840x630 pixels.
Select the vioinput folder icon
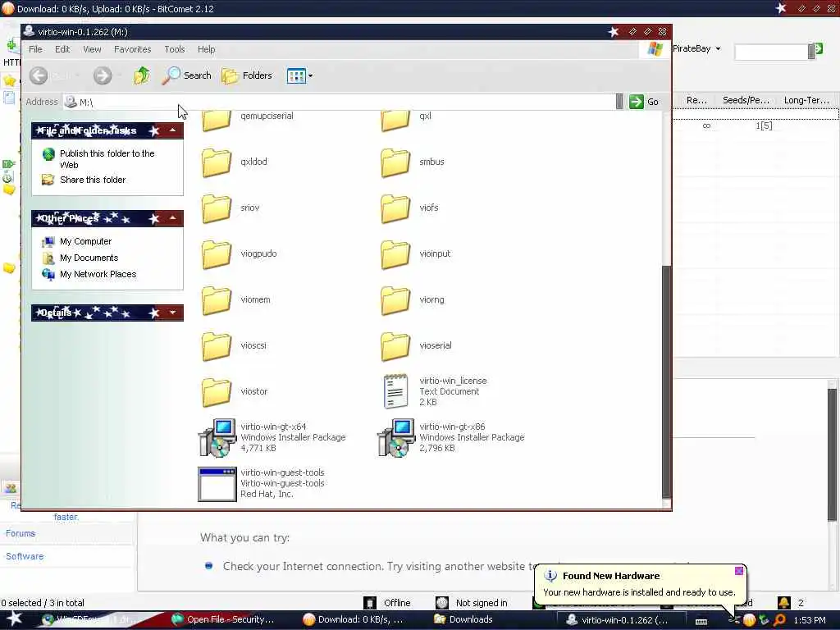pyautogui.click(x=395, y=254)
